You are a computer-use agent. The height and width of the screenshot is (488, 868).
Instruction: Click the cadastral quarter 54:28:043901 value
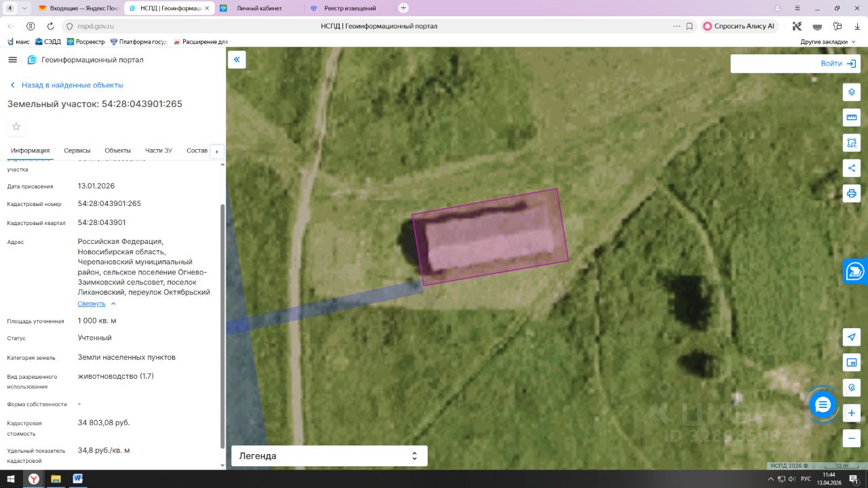[102, 222]
